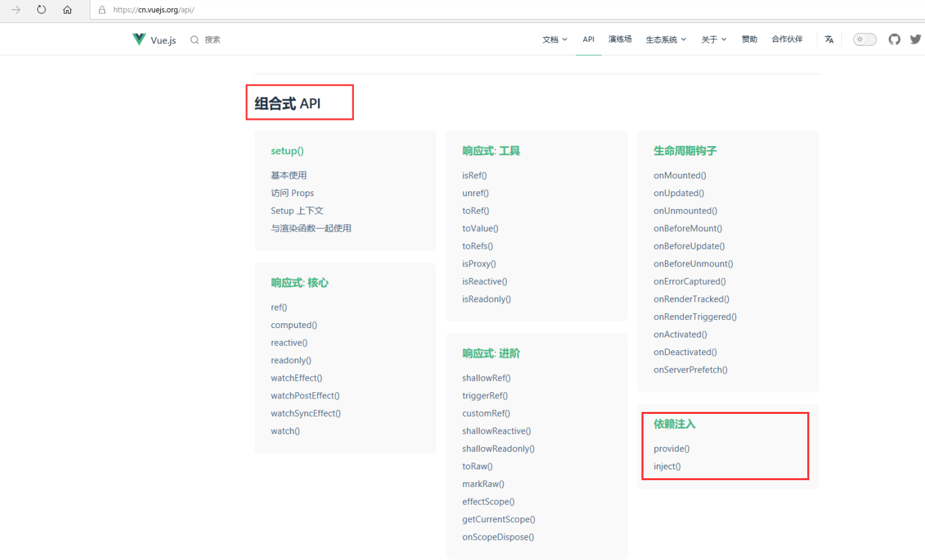Open the shallowReactive() link
The image size is (925, 560).
[x=497, y=430]
